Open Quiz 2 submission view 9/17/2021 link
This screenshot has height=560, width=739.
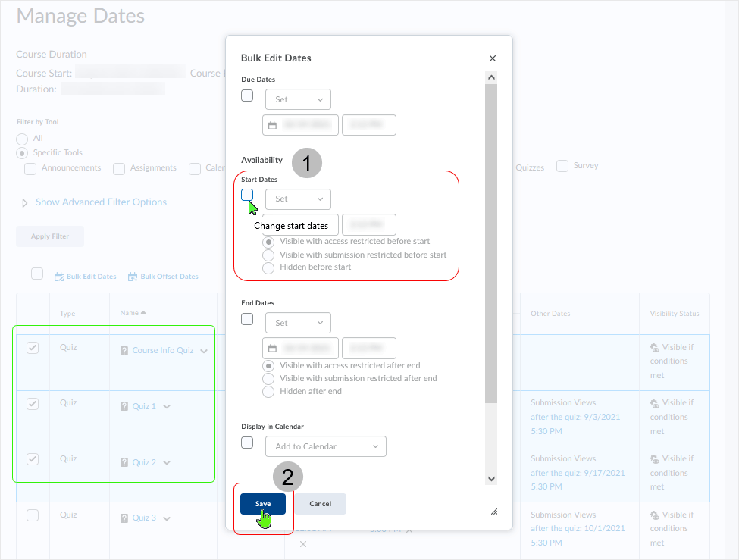[578, 480]
